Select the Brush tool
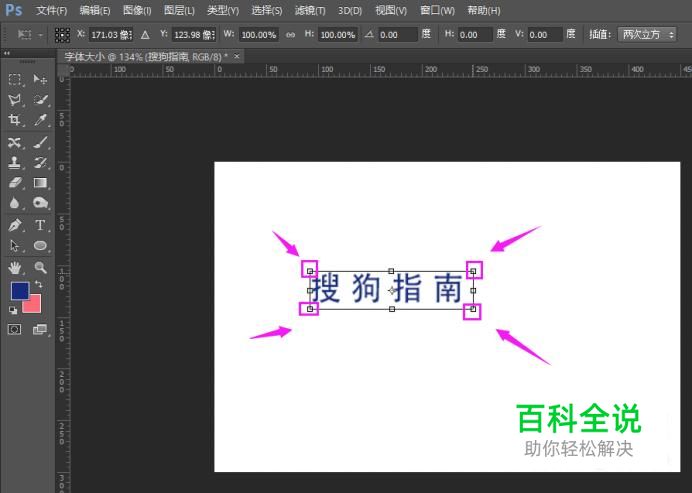 tap(40, 143)
